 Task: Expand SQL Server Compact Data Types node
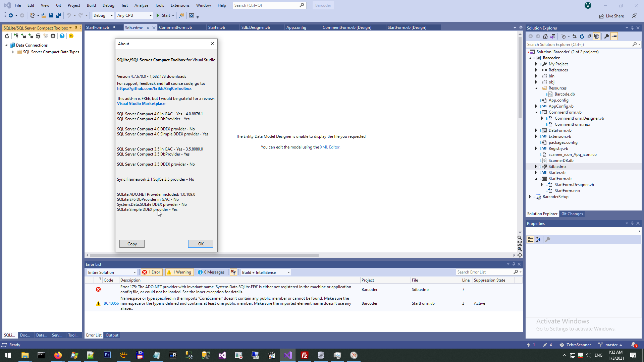tap(13, 52)
